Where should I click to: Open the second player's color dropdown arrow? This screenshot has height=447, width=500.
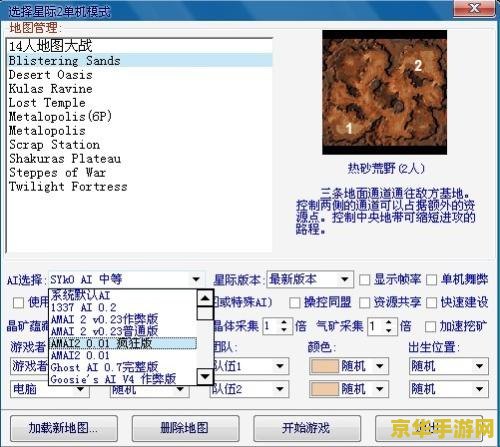pos(380,389)
